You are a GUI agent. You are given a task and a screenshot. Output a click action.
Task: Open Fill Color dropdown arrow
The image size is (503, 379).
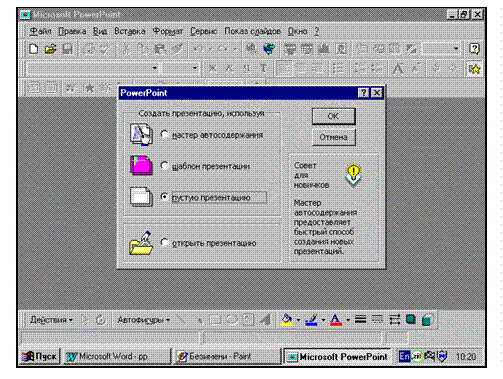(298, 320)
